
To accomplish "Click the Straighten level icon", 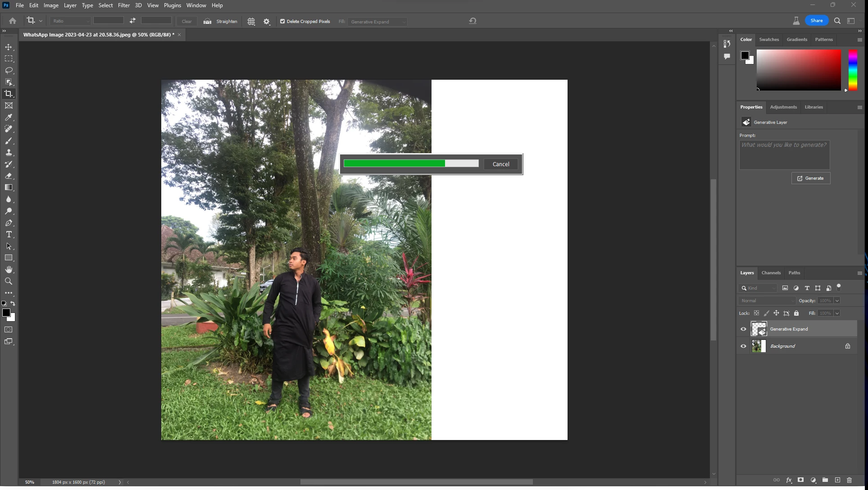I will pos(207,21).
